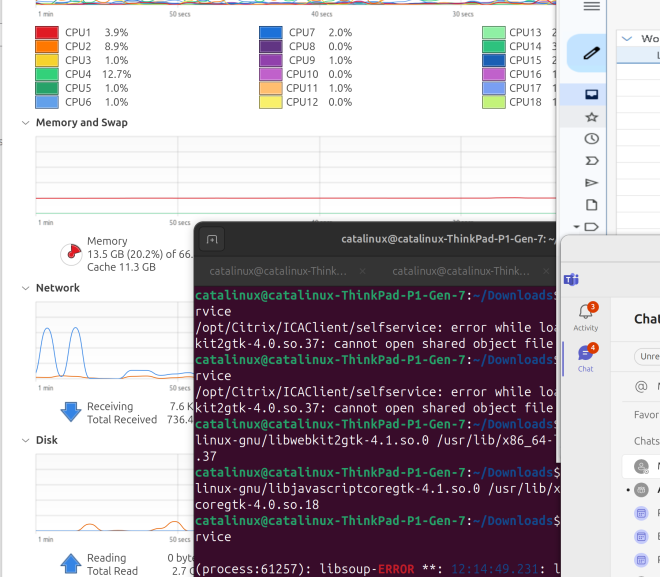Click the 'Total Received' label
Image resolution: width=660 pixels, height=577 pixels.
point(122,420)
